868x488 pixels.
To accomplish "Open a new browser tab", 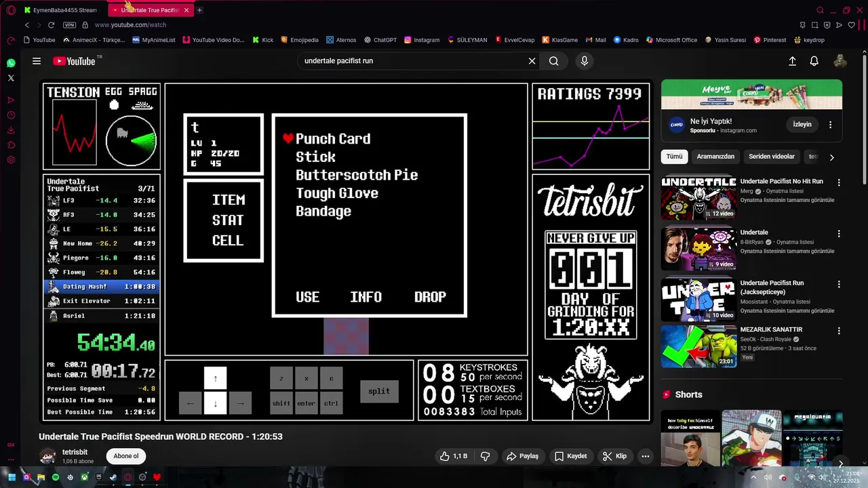I will tap(199, 10).
